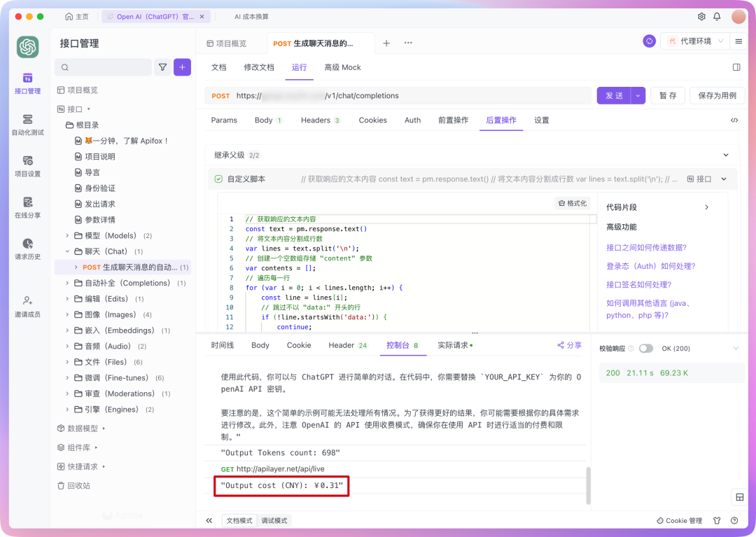The width and height of the screenshot is (756, 537).
Task: Open the 代理环境 environment dropdown
Action: (696, 41)
